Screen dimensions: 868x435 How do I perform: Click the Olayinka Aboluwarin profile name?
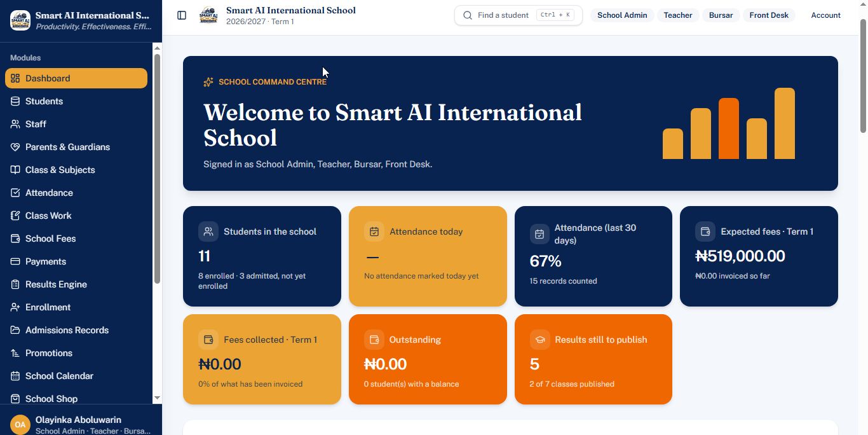78,420
